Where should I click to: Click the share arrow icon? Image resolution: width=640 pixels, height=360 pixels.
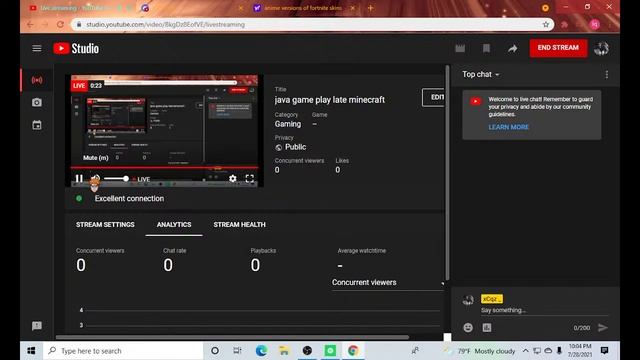513,49
